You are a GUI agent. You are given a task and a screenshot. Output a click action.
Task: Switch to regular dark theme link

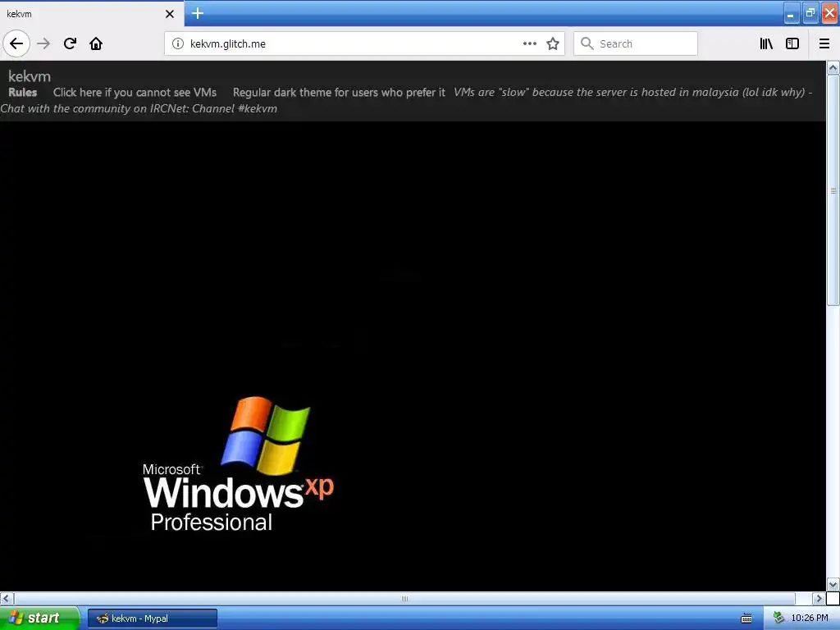point(339,92)
